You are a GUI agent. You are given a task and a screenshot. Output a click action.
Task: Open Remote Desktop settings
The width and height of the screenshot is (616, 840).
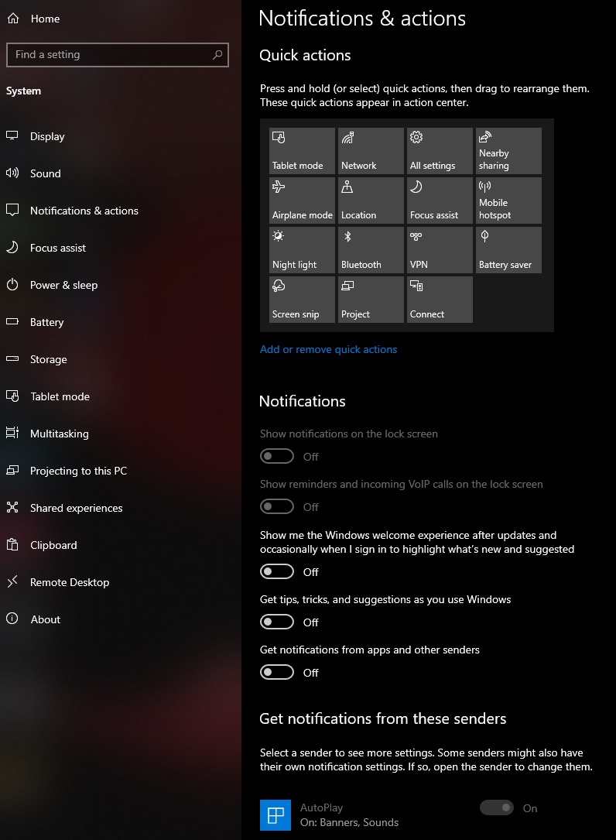[x=121, y=581]
